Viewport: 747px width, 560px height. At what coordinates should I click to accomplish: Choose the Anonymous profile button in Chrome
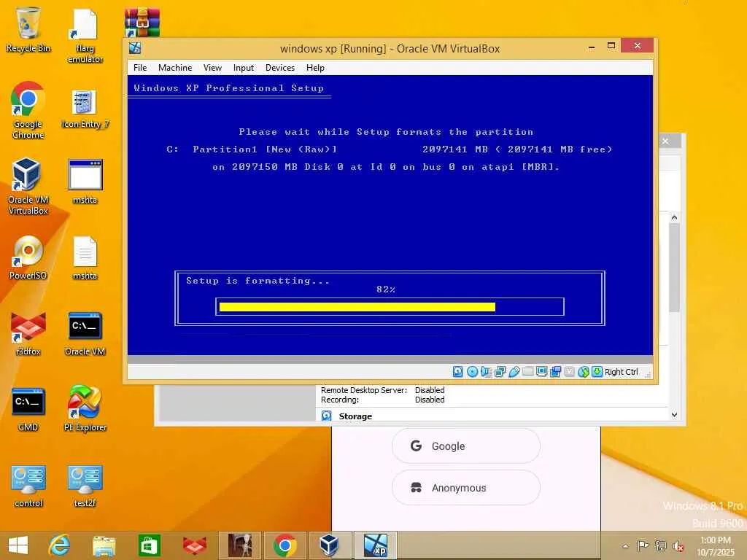coord(466,488)
